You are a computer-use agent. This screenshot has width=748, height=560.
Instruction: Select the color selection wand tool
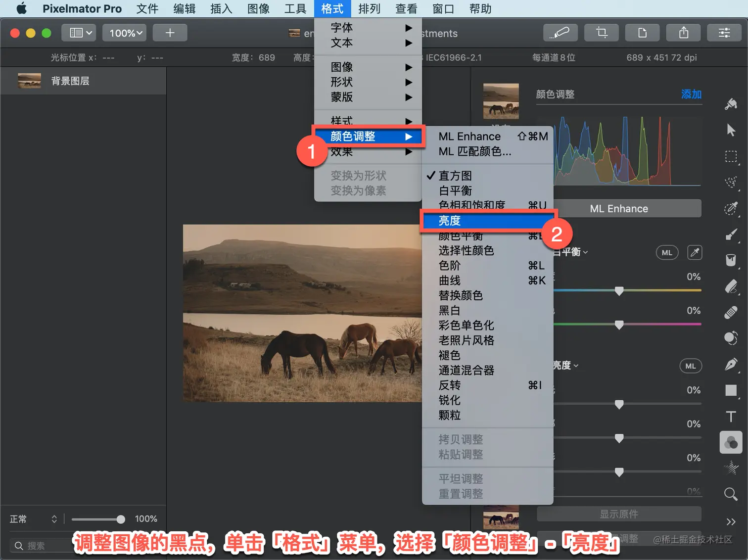tap(731, 209)
